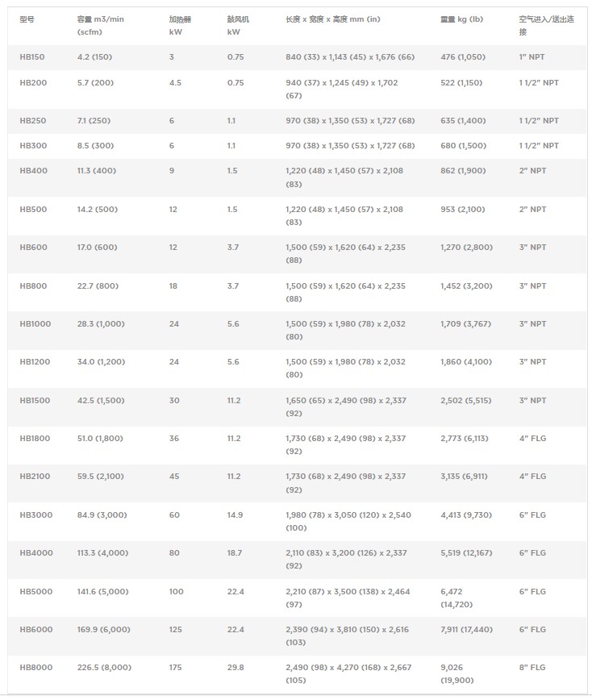Viewport: 592px width, 700px height.
Task: Select the HB400 model cell
Action: click(33, 171)
